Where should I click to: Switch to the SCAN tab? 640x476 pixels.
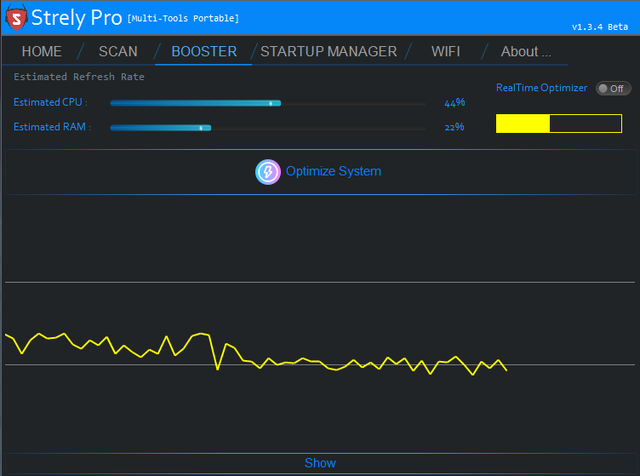[118, 51]
